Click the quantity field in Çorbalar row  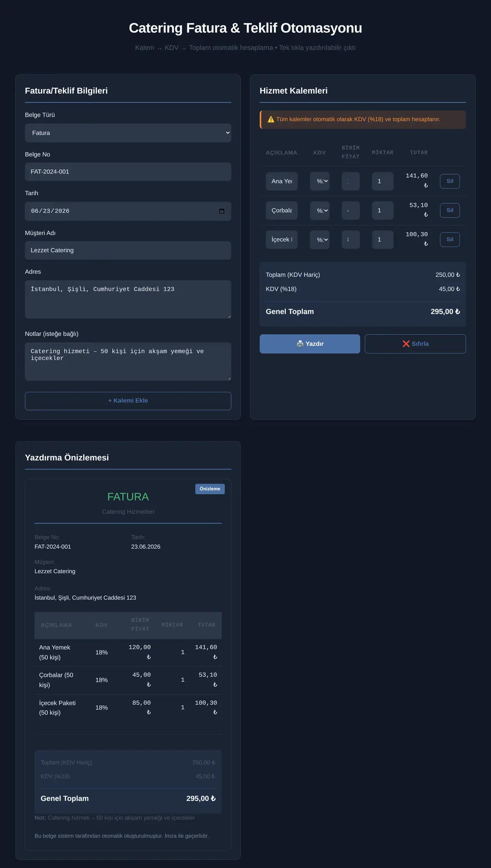point(383,210)
